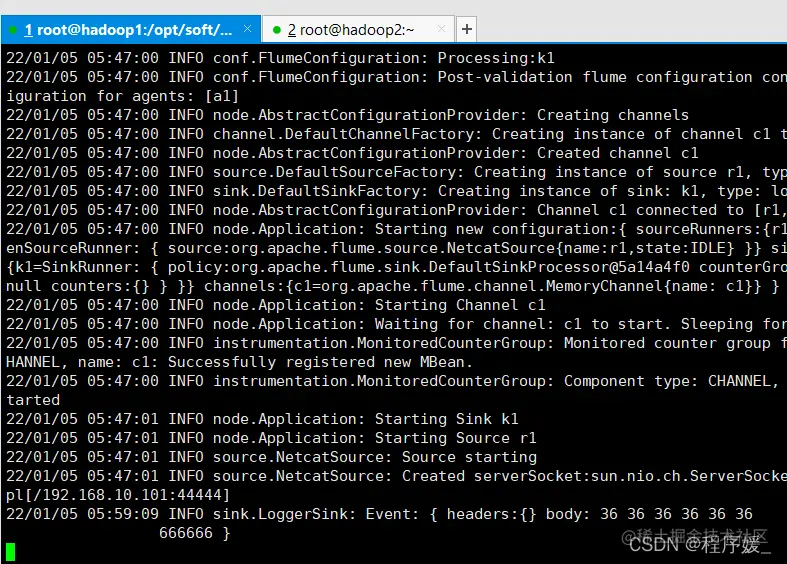Click the 'tarted' wrapped line
This screenshot has width=787, height=564.
[x=33, y=400]
